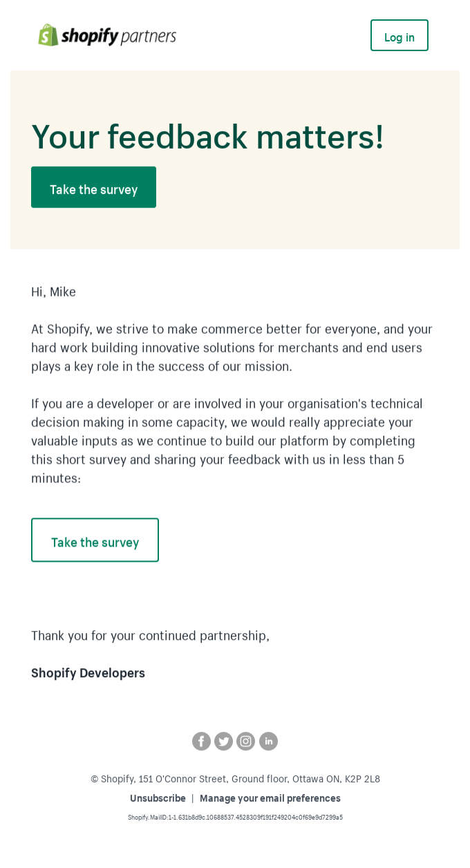
Task: Click the Shopify copyright address line
Action: [x=235, y=779]
